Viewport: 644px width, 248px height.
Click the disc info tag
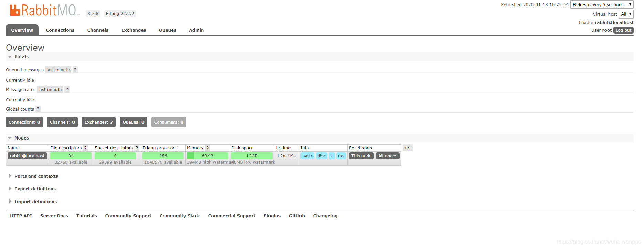pos(321,156)
